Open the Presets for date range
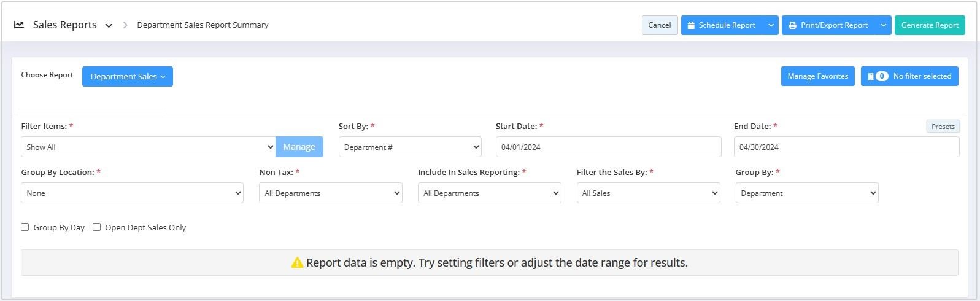Screen dimensions: 980x301 coord(943,127)
